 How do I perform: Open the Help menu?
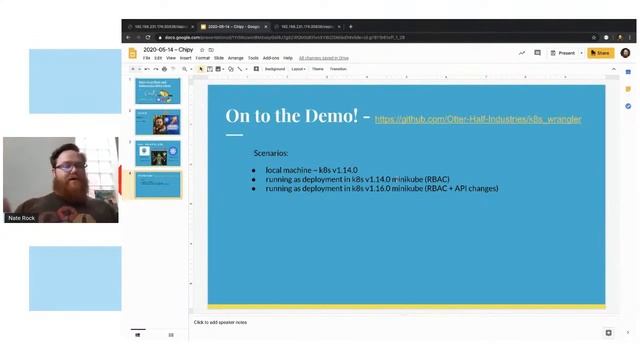coord(288,58)
